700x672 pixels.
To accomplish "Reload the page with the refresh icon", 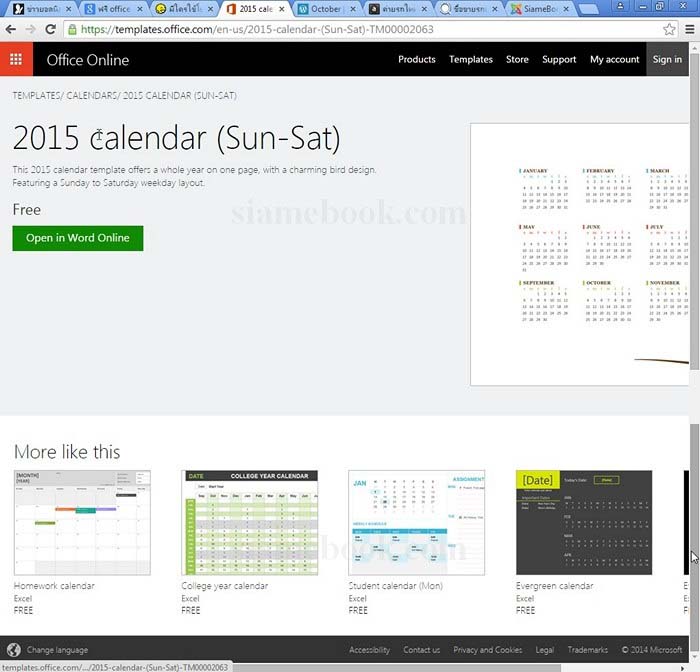I will click(50, 29).
